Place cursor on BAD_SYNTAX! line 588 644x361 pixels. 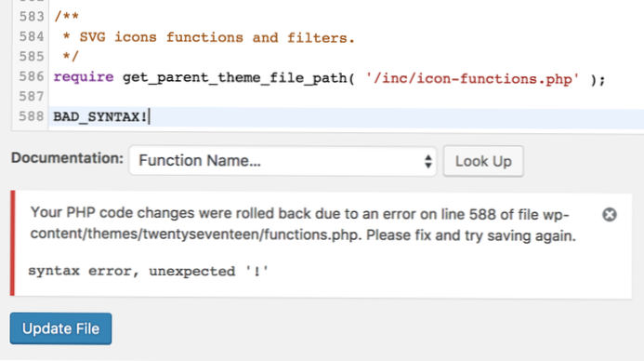tap(100, 117)
